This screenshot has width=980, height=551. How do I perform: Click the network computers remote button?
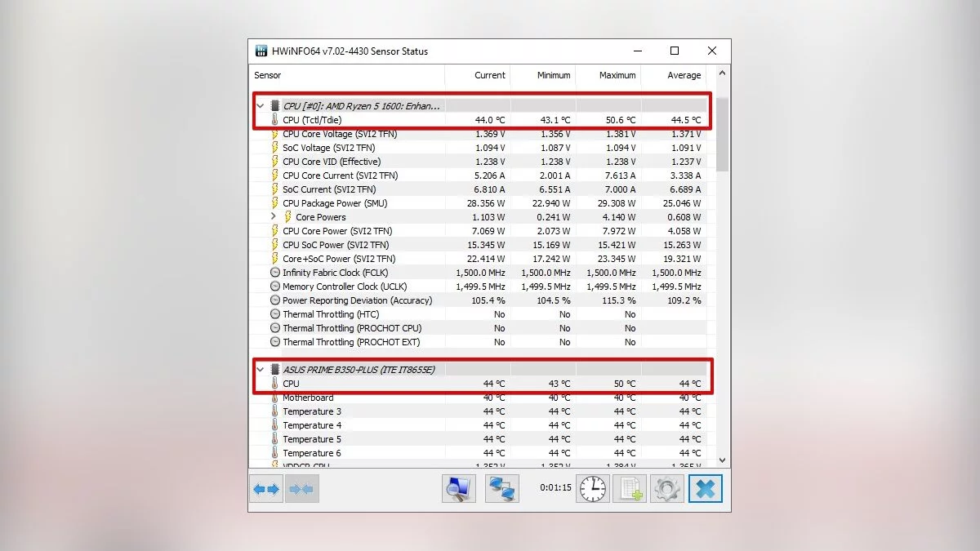[x=501, y=489]
